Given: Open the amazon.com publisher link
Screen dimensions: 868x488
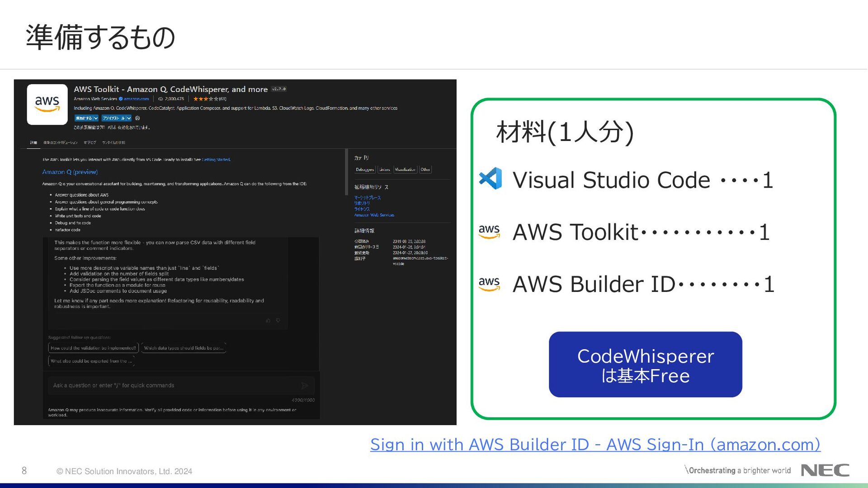Looking at the screenshot, I should click(x=136, y=99).
